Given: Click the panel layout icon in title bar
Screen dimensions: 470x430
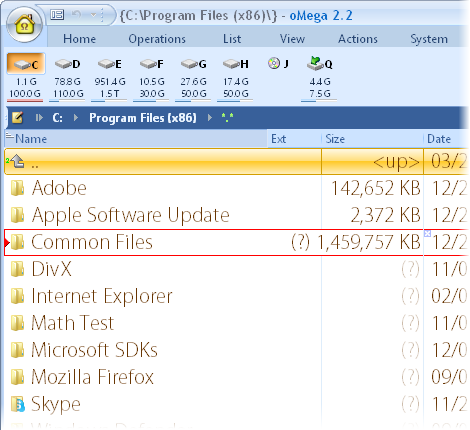Looking at the screenshot, I should (x=57, y=15).
